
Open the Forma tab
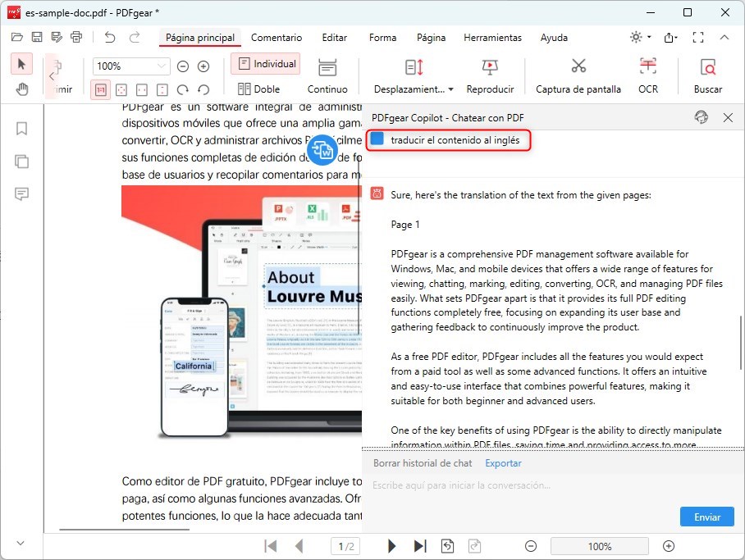382,38
